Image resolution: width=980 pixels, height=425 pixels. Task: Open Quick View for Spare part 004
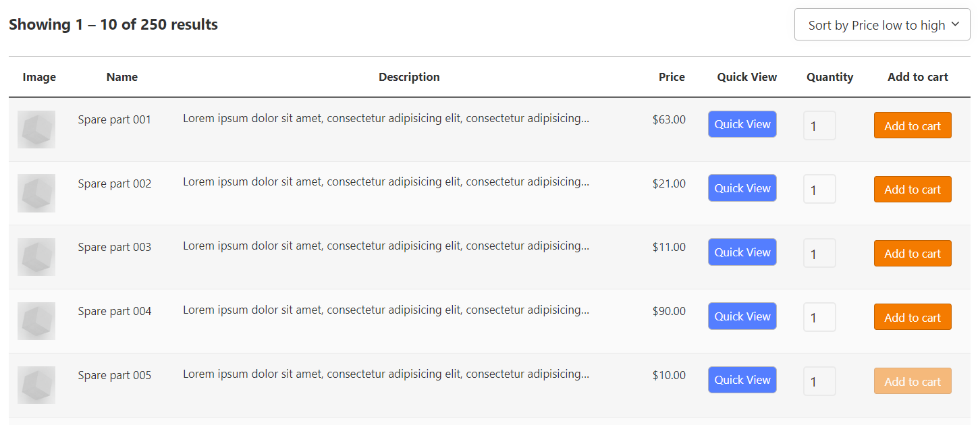[742, 316]
